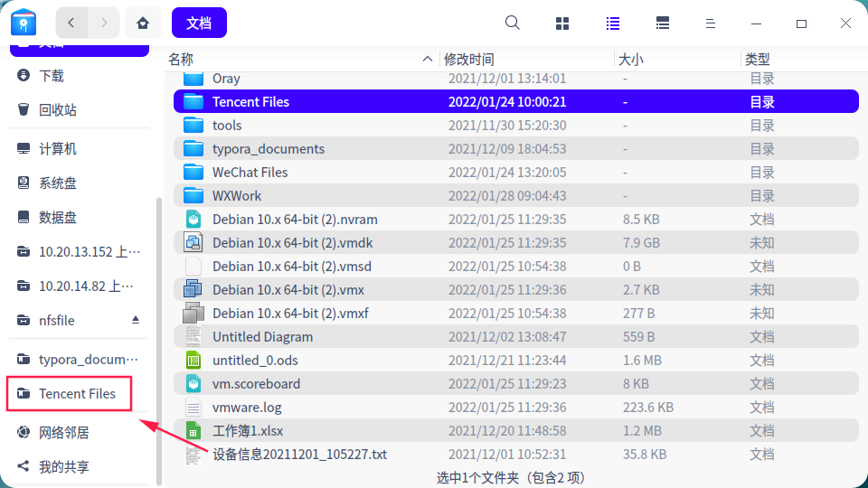
Task: Open the main hamburger menu
Action: pyautogui.click(x=711, y=23)
